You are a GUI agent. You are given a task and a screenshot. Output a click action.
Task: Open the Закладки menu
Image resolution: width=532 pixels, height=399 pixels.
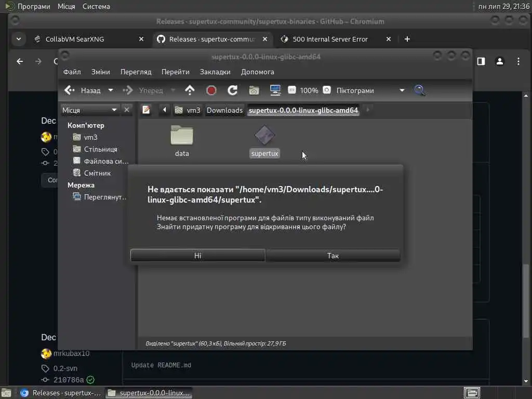tap(215, 72)
